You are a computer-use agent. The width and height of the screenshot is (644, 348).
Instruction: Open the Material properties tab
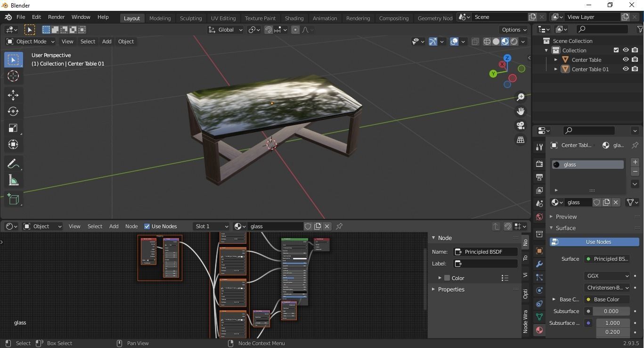click(539, 330)
